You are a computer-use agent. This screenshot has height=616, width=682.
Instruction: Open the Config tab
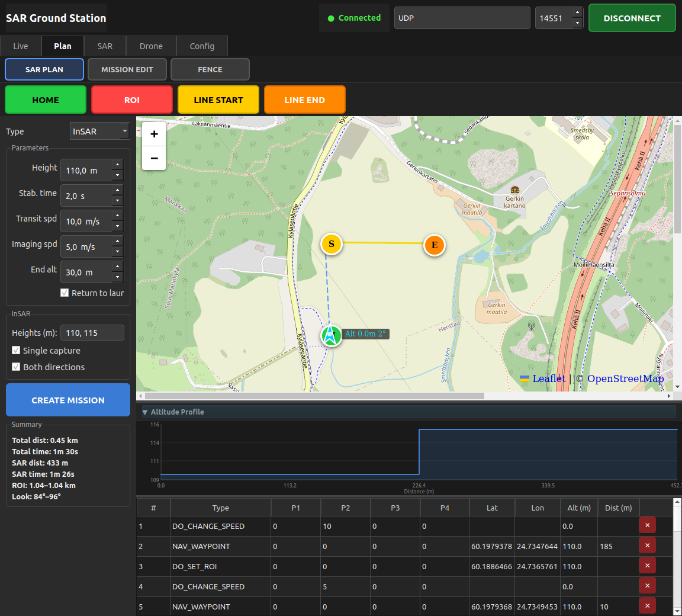point(202,46)
